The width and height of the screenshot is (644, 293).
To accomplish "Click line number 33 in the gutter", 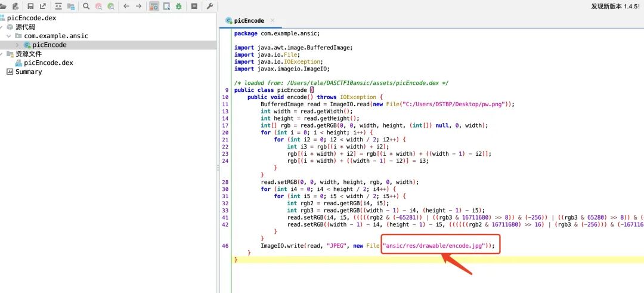I will (225, 210).
